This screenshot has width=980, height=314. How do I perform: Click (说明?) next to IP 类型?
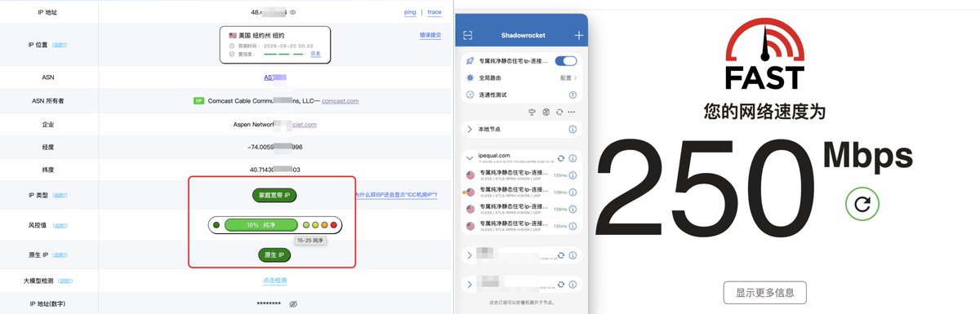coord(60,195)
